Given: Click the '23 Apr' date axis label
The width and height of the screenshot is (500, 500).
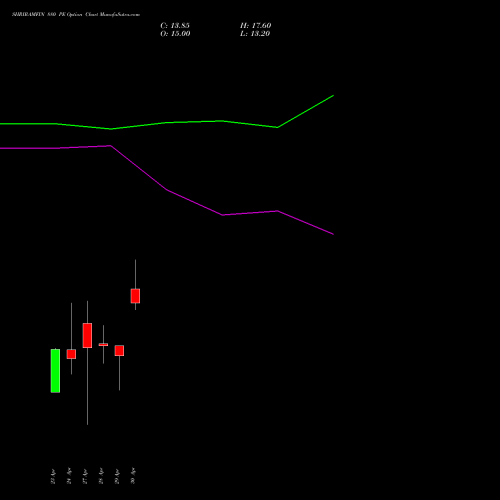Looking at the screenshot, I should click(53, 477).
